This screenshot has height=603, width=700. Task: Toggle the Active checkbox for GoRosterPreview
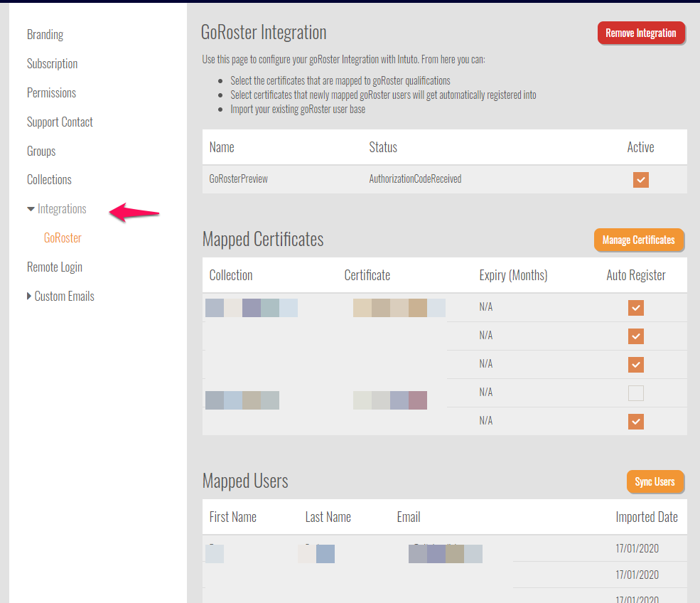click(x=640, y=180)
